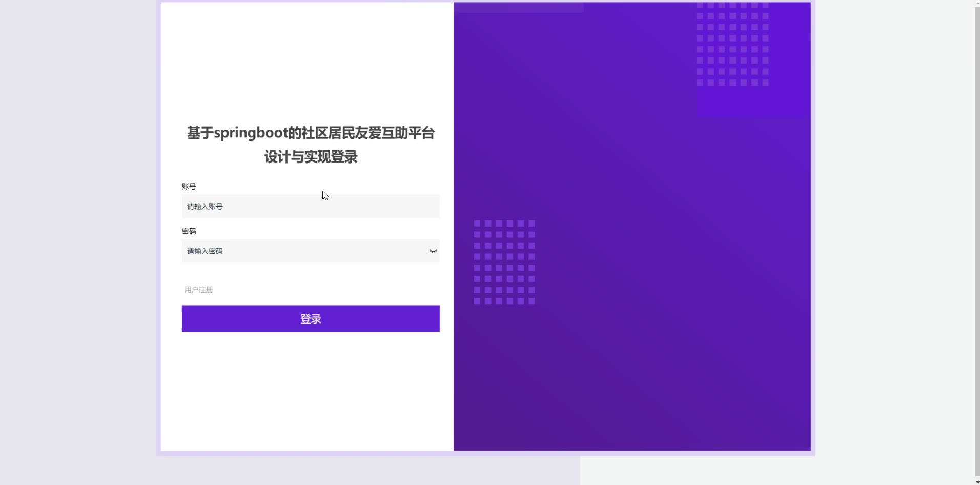Click the login page title heading
The width and height of the screenshot is (980, 485).
pos(311,145)
